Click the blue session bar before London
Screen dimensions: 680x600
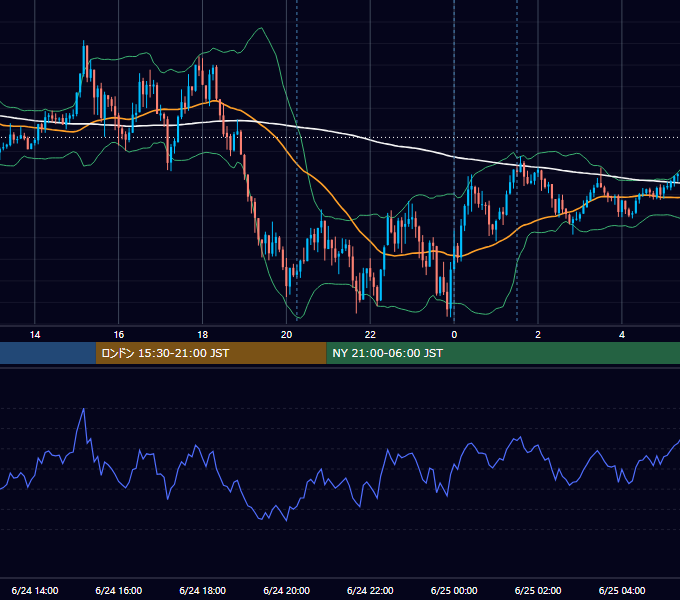(48, 353)
